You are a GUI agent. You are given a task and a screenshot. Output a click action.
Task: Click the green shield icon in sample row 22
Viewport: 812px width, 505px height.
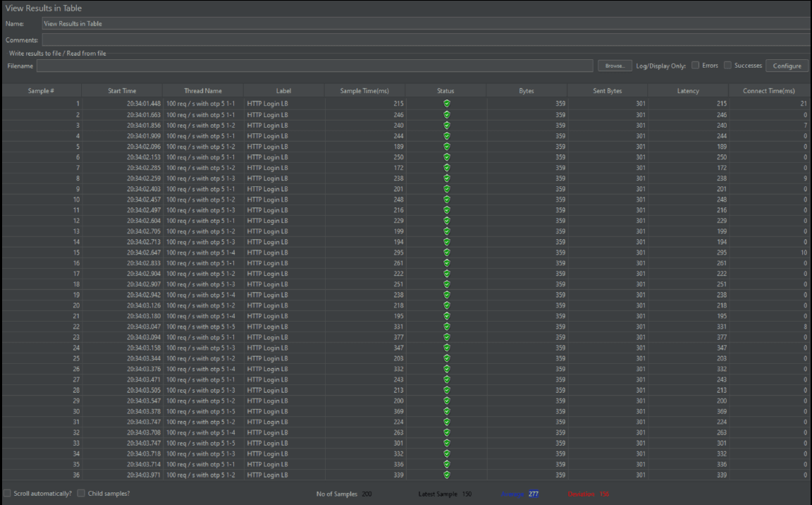point(446,327)
